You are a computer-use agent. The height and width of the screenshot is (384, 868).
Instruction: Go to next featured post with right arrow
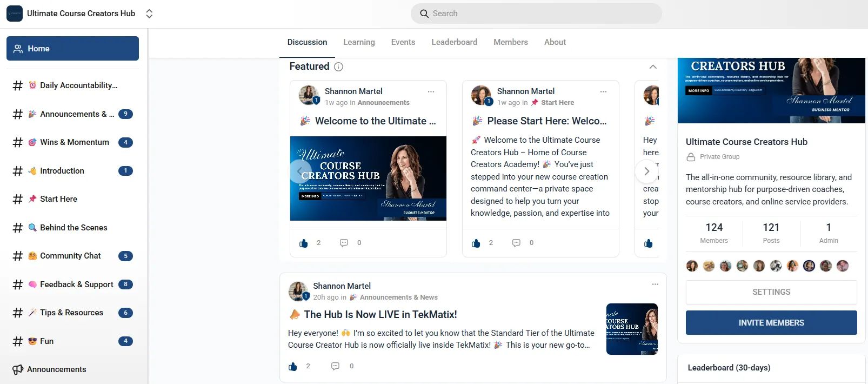click(646, 171)
